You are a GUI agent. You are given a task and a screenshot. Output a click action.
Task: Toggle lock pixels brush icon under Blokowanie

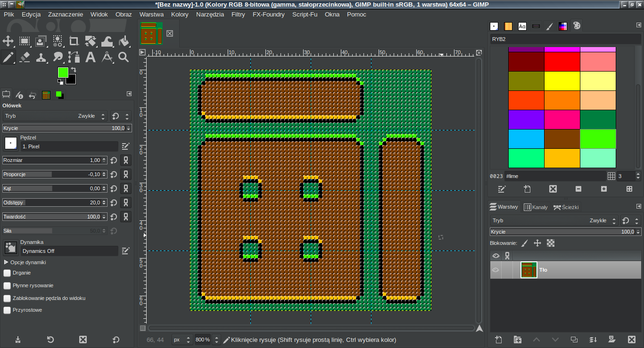(525, 243)
